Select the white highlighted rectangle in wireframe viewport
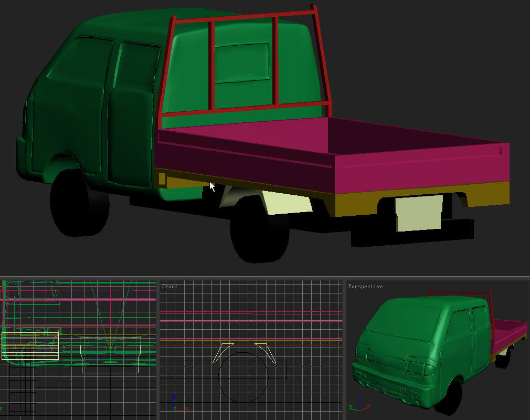Screen dimensions: 530x420 30,346
